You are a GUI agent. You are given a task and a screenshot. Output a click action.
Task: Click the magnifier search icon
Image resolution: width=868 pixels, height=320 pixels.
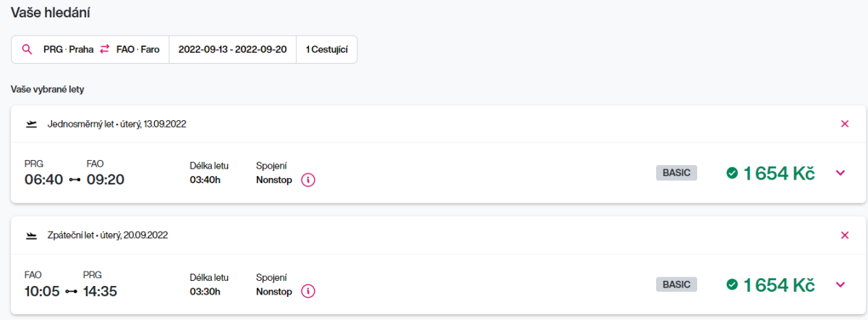tap(27, 50)
